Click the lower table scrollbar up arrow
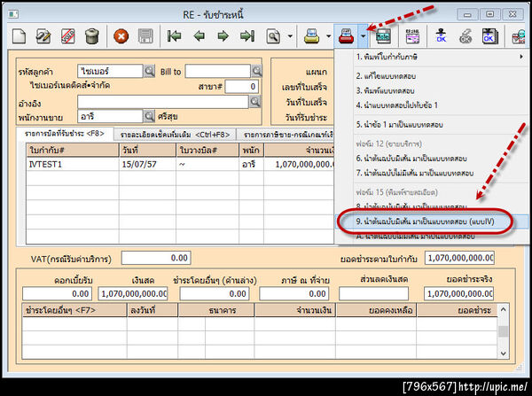 503,309
